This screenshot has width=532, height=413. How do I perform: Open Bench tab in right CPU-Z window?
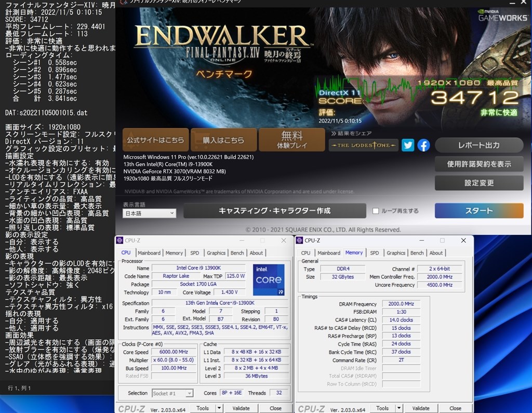[x=417, y=253]
